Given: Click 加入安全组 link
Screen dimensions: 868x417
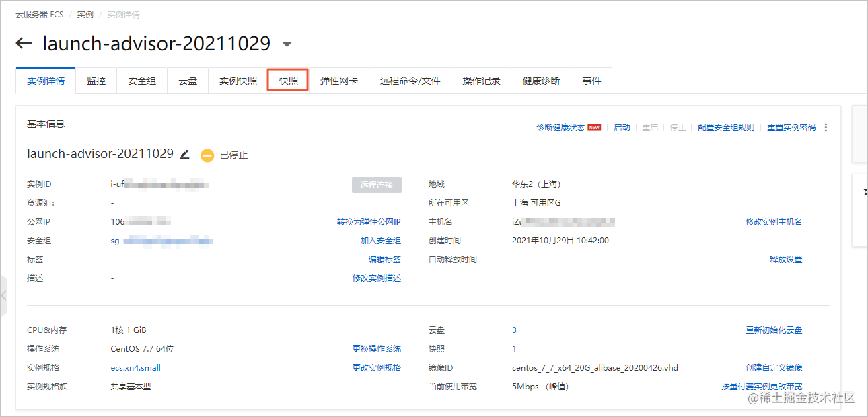Looking at the screenshot, I should (x=381, y=241).
